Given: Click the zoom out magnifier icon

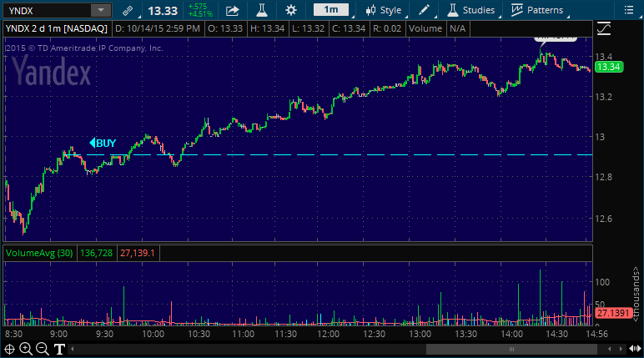Looking at the screenshot, I should click(43, 350).
